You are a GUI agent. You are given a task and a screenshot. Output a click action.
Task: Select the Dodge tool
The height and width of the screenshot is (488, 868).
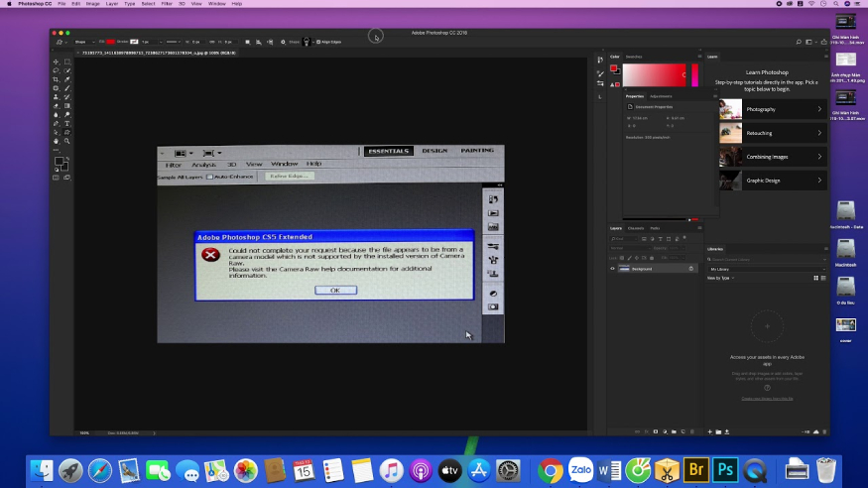coord(67,115)
